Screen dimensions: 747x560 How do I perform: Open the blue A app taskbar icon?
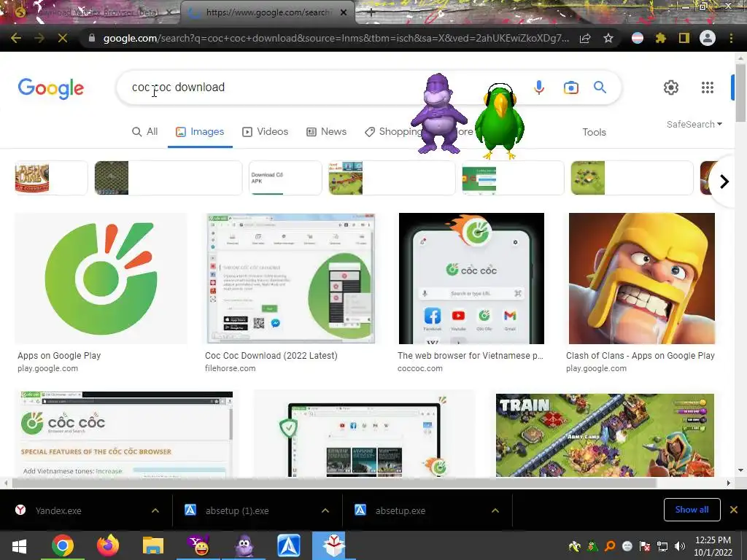289,545
